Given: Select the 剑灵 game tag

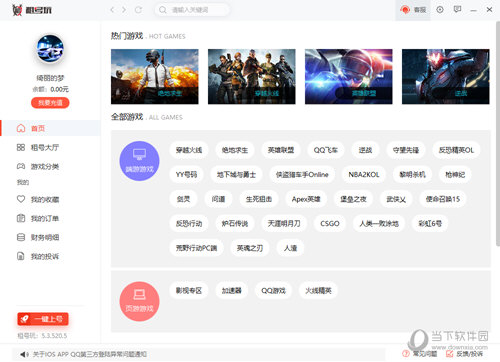Looking at the screenshot, I should pyautogui.click(x=183, y=199).
